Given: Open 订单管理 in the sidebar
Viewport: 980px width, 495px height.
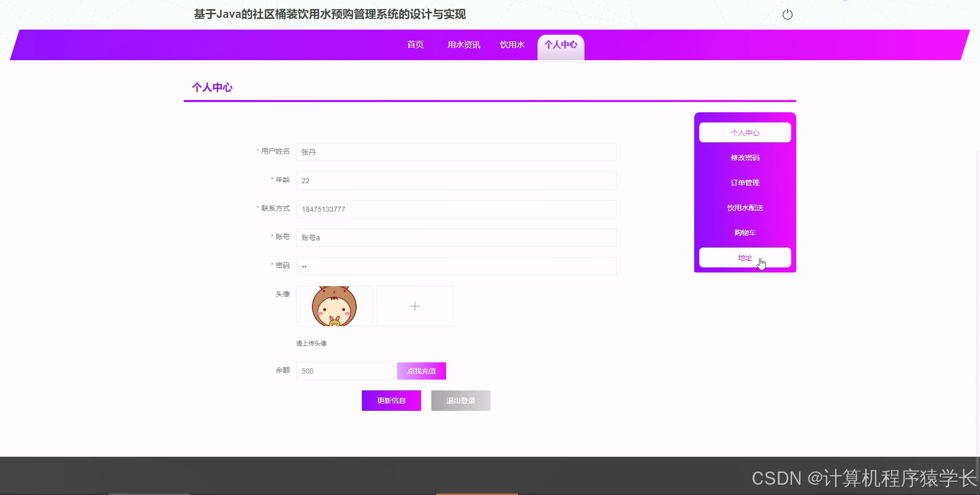Looking at the screenshot, I should point(745,182).
